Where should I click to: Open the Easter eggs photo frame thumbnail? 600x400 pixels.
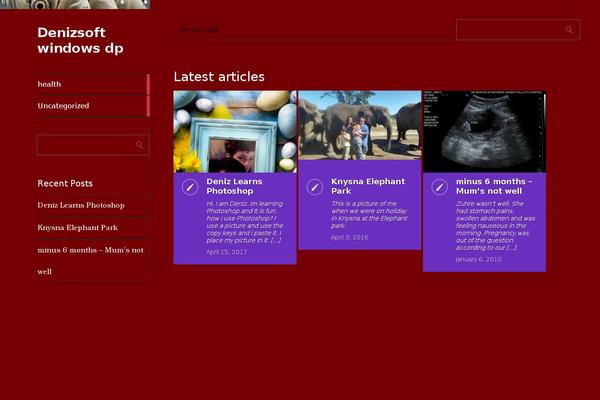coord(235,131)
